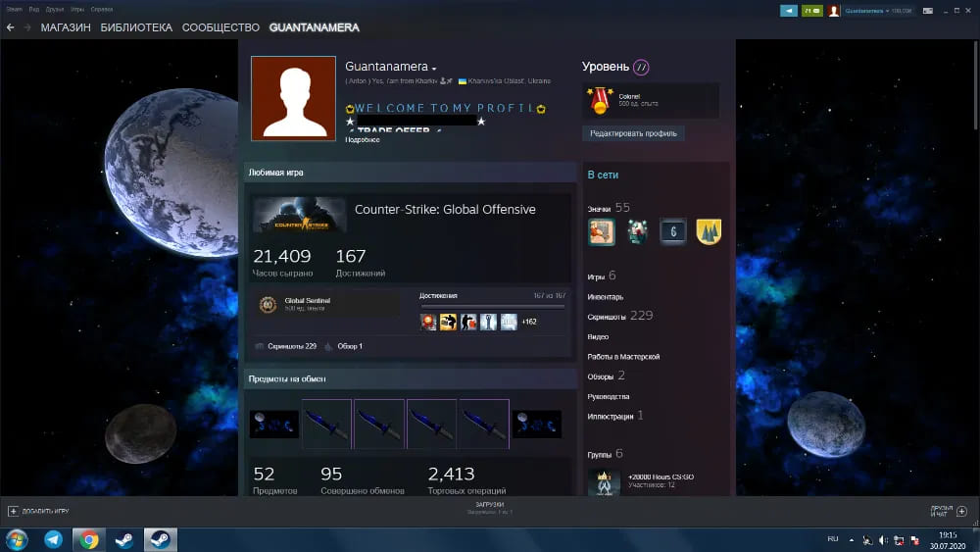Click the second achievement icon

(x=448, y=322)
